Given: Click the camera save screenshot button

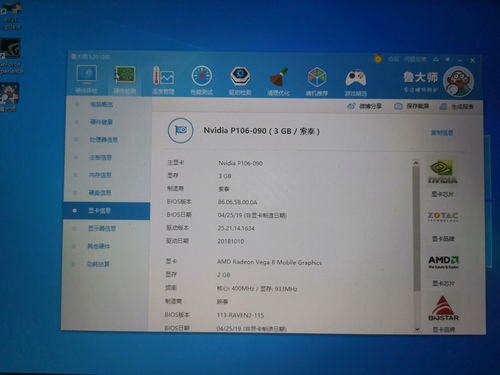Looking at the screenshot, I should click(411, 106).
